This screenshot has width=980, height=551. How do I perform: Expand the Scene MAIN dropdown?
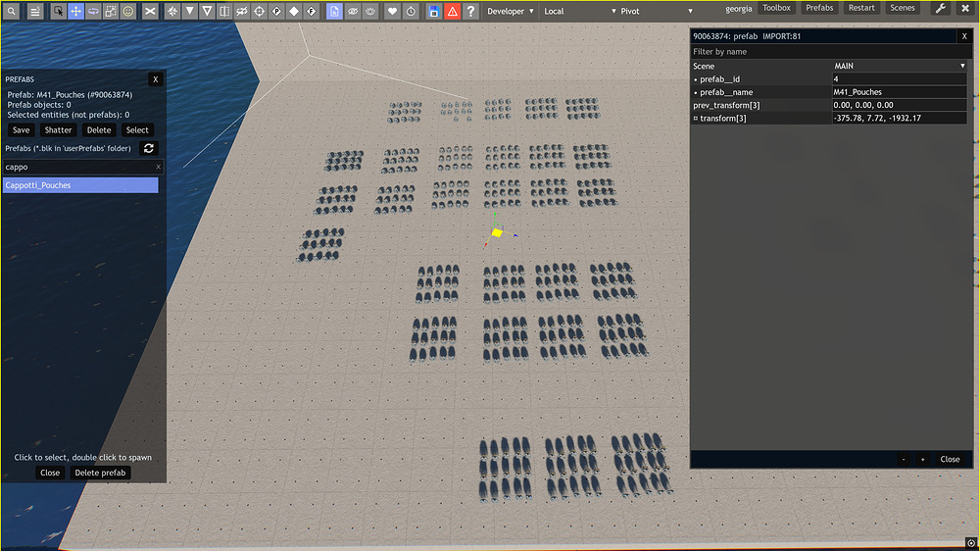click(x=900, y=66)
